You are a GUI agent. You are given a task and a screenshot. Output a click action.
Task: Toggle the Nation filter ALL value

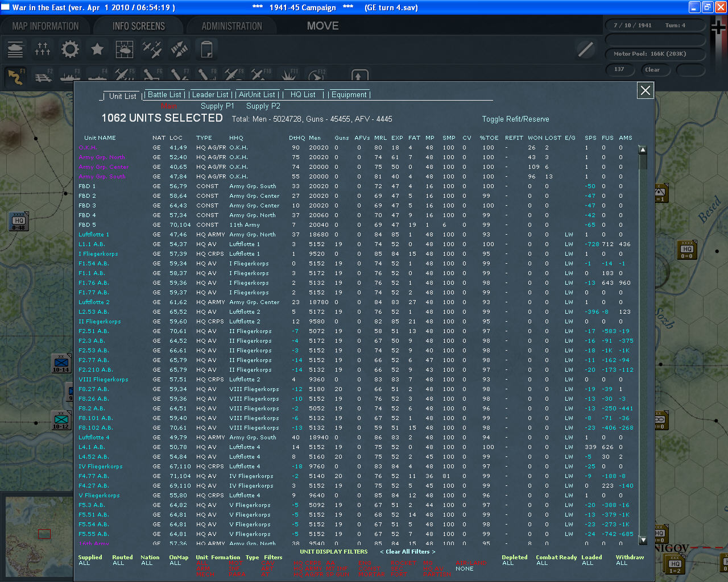point(147,563)
